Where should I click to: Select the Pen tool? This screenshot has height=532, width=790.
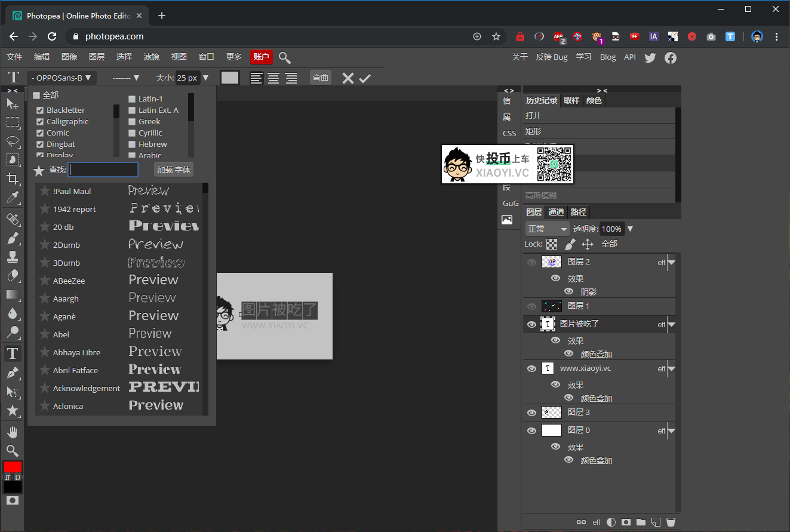tap(12, 373)
